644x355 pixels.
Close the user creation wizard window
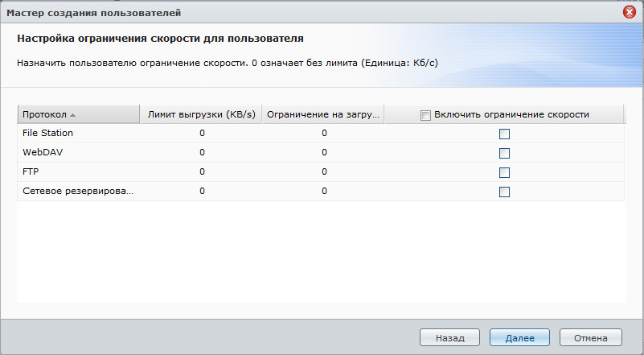629,12
